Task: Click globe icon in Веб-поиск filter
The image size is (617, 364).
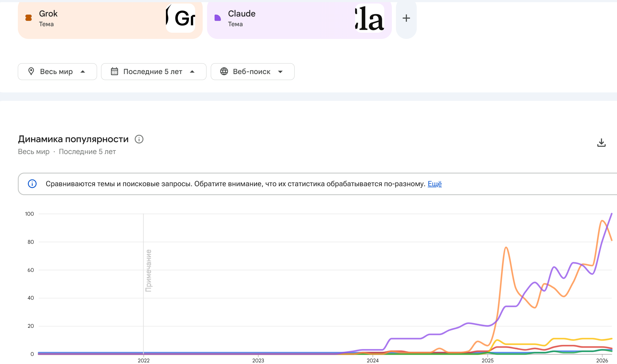Action: click(224, 71)
